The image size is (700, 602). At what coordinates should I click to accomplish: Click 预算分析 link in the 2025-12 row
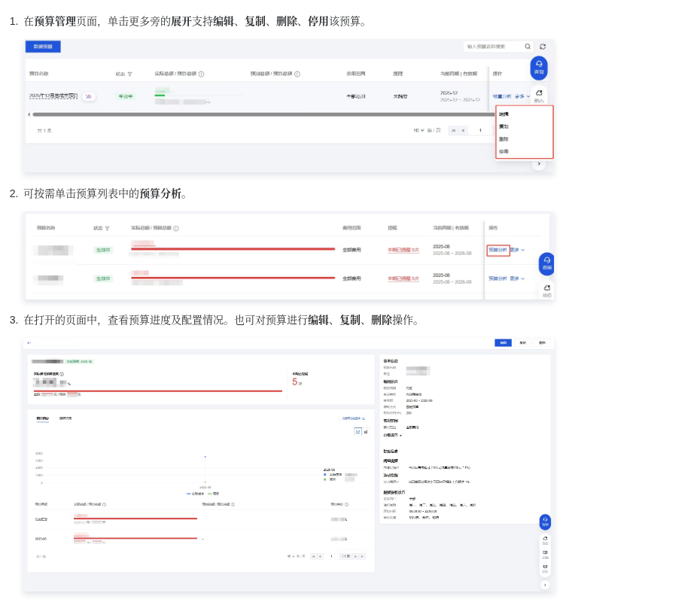502,96
